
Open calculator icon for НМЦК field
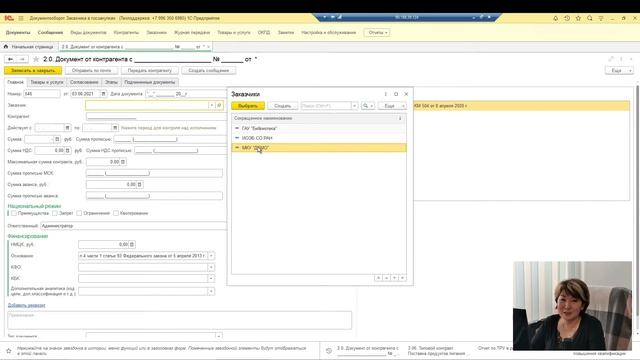[132, 244]
